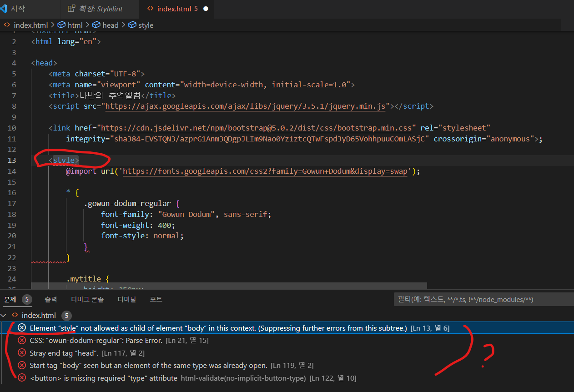Open the Google Fonts import URL
Screen dimensions: 574x392
tap(265, 171)
